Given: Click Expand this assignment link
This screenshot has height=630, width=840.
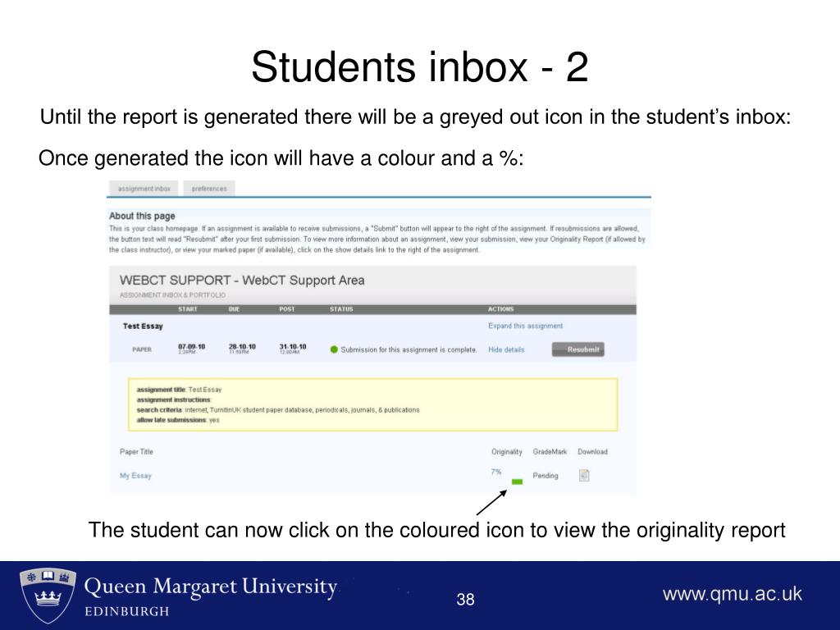Looking at the screenshot, I should (526, 326).
